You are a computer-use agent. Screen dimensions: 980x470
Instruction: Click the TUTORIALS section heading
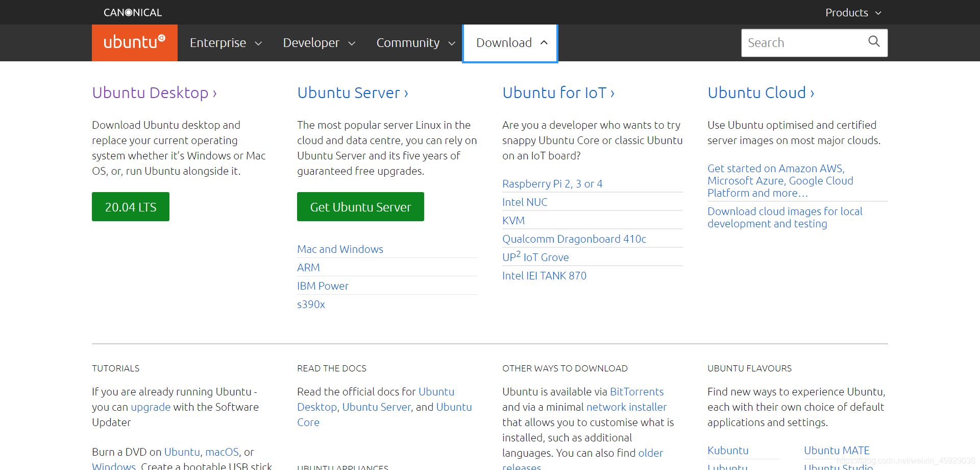pos(115,368)
